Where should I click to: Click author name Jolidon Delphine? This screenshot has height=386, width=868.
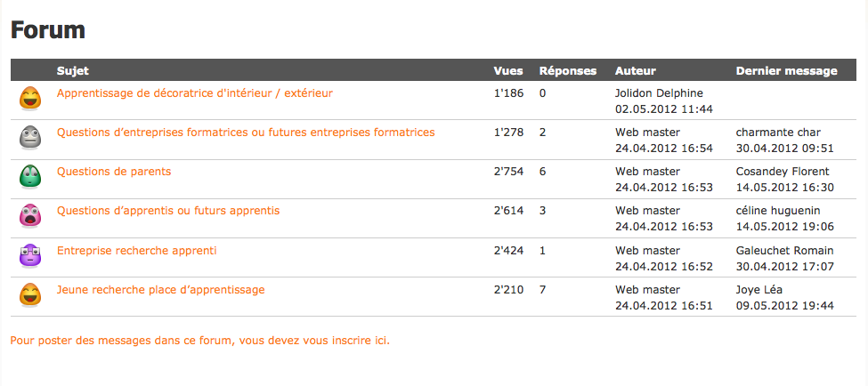click(x=660, y=93)
